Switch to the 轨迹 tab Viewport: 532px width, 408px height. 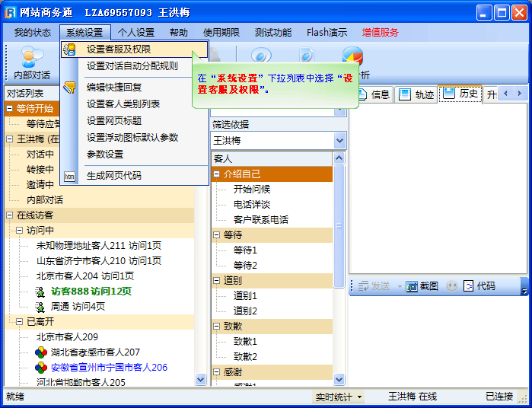416,94
